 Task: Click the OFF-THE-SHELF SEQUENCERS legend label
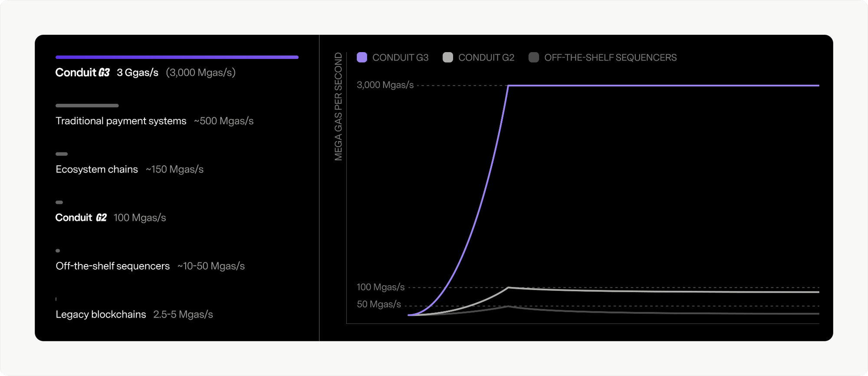(x=610, y=58)
